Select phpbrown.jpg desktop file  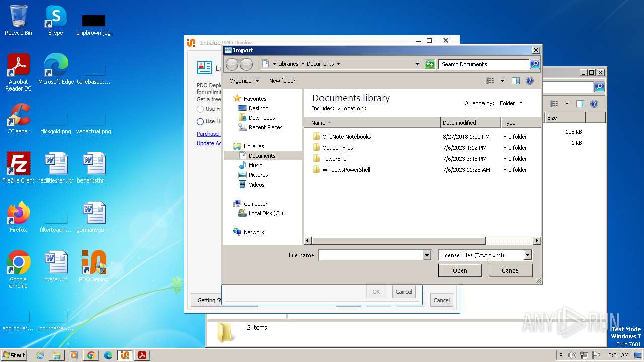click(94, 24)
